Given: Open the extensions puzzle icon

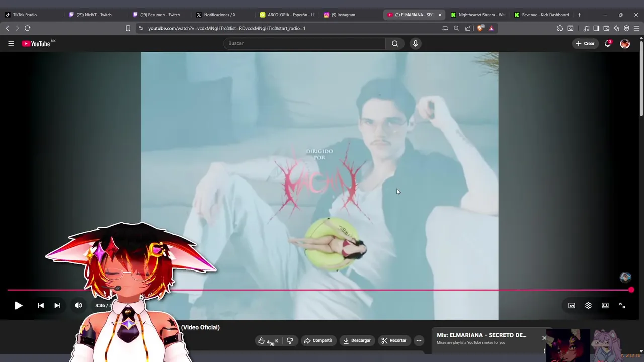Looking at the screenshot, I should (560, 28).
